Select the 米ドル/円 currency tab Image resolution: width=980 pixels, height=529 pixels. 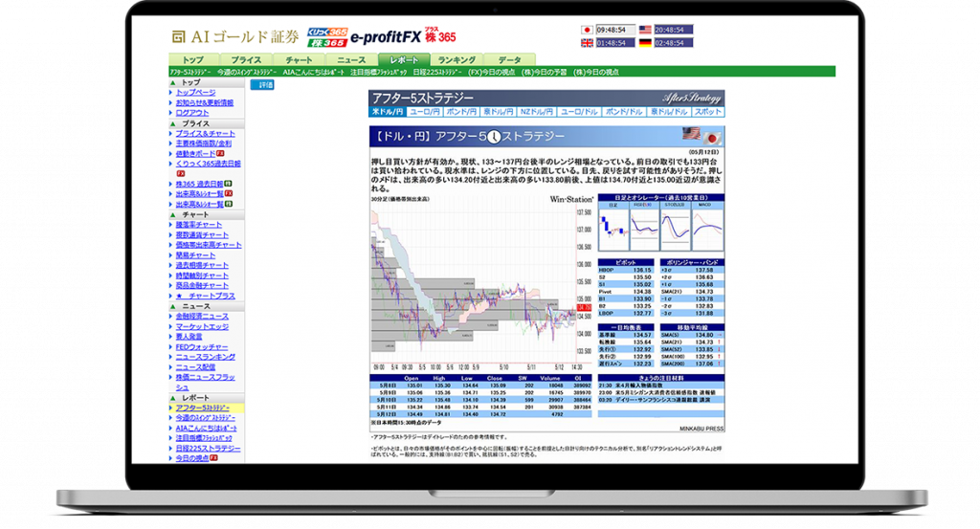[388, 112]
